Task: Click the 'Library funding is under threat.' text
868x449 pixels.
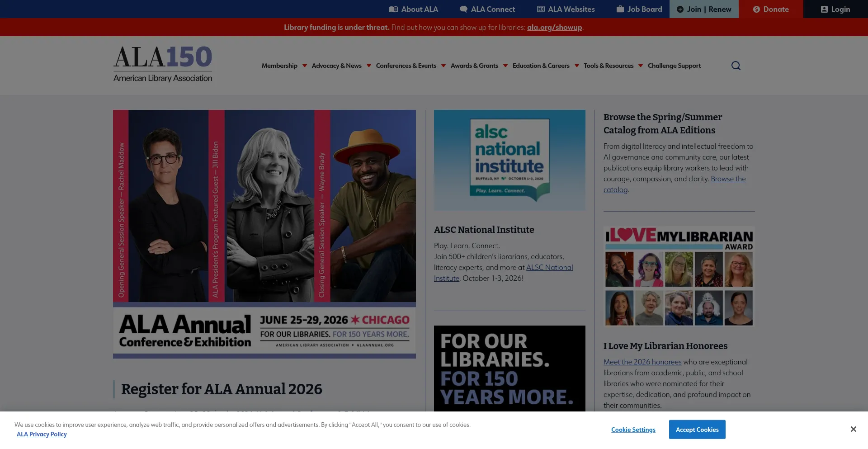Action: (336, 27)
